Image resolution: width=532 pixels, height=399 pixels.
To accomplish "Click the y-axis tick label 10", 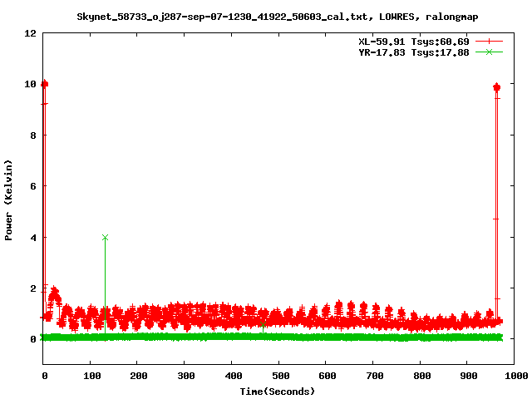I will pos(30,84).
